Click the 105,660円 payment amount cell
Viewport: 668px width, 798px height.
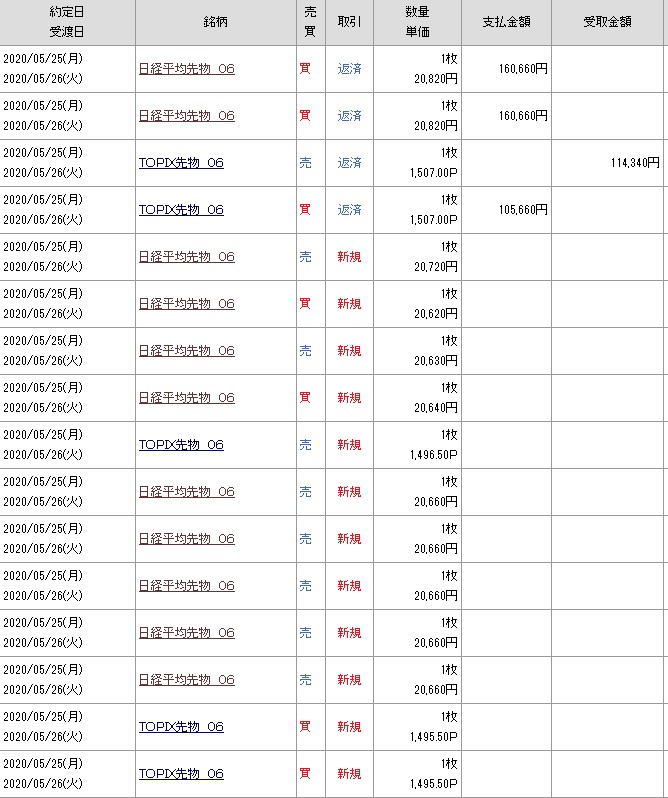click(x=523, y=210)
